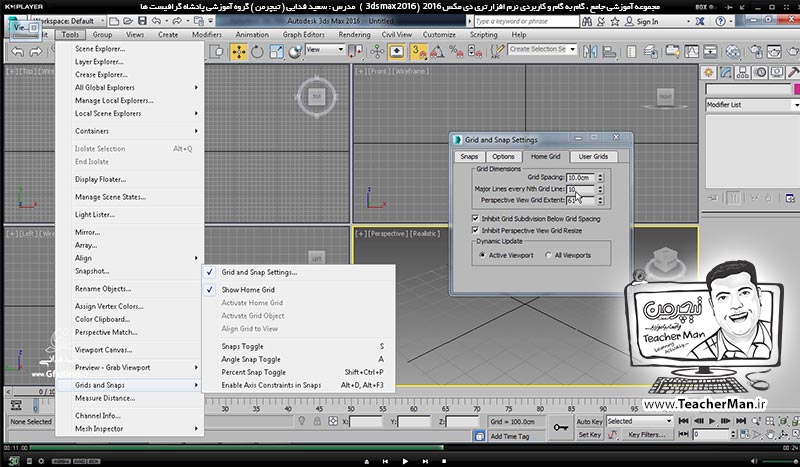800x467 pixels.
Task: Expand the Mesh Inspector submenu
Action: point(130,429)
